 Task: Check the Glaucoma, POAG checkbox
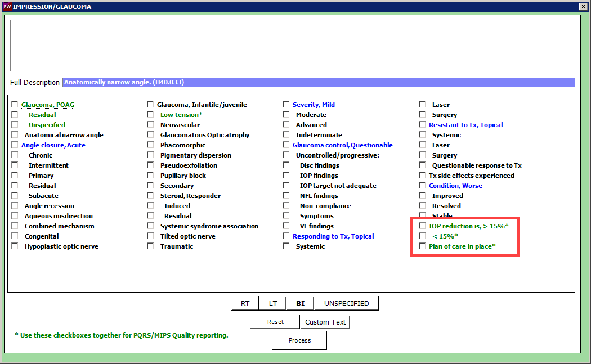[x=15, y=105]
